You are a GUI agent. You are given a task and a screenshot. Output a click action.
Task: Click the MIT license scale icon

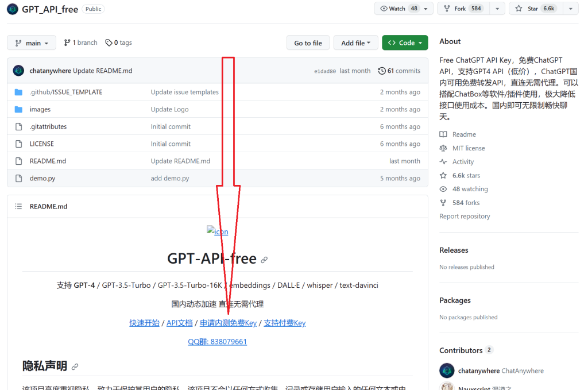(443, 148)
